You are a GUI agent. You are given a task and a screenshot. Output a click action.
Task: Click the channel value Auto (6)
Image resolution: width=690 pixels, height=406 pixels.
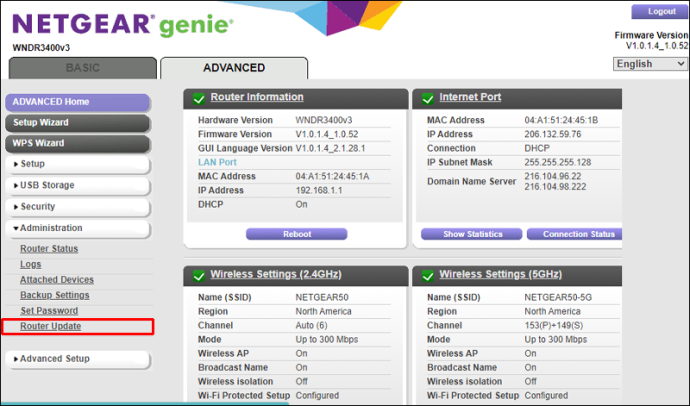pyautogui.click(x=311, y=326)
